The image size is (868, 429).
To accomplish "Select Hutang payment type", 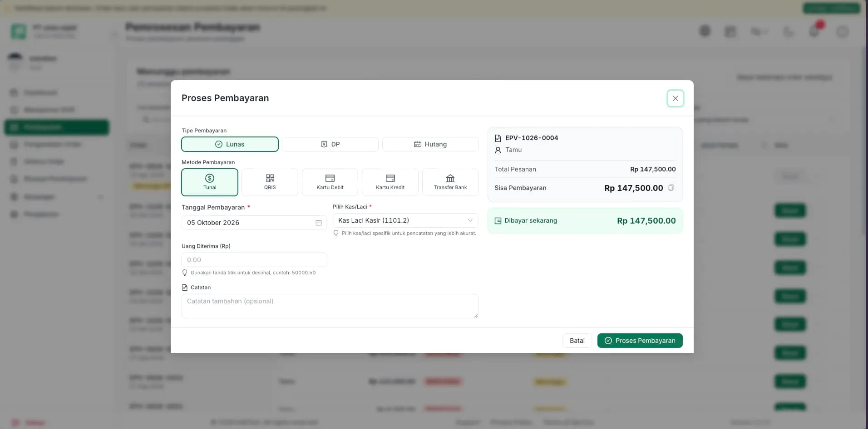I will tap(430, 144).
